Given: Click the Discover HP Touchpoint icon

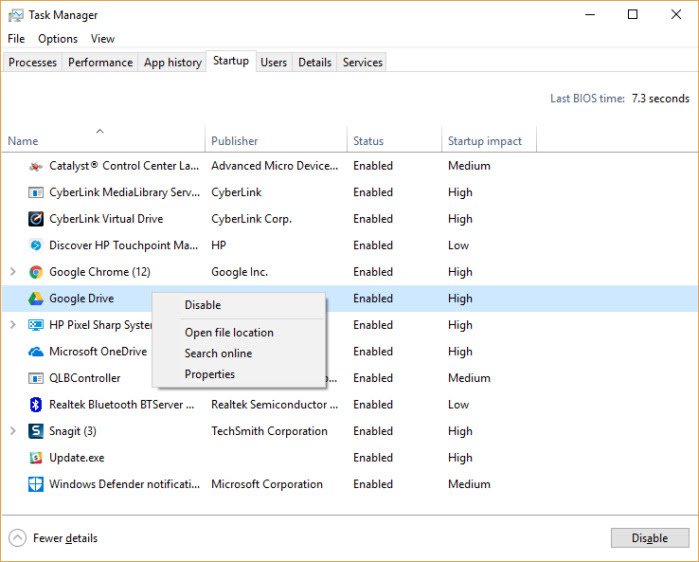Looking at the screenshot, I should click(36, 245).
